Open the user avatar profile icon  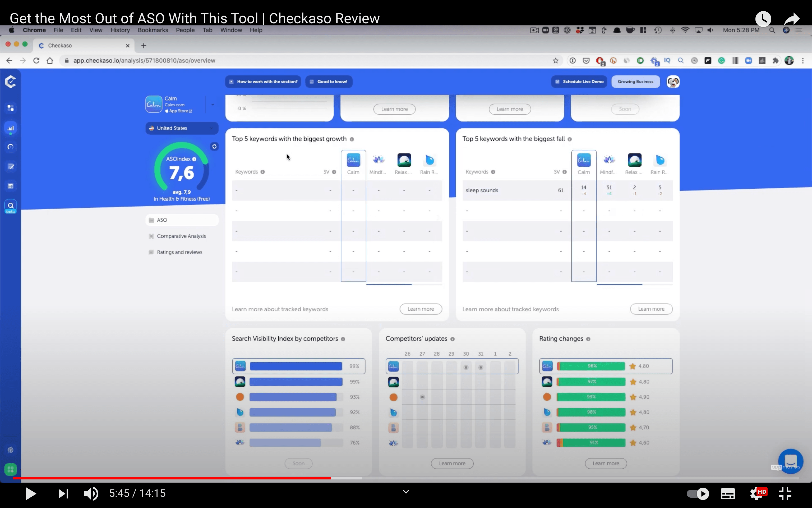[673, 82]
